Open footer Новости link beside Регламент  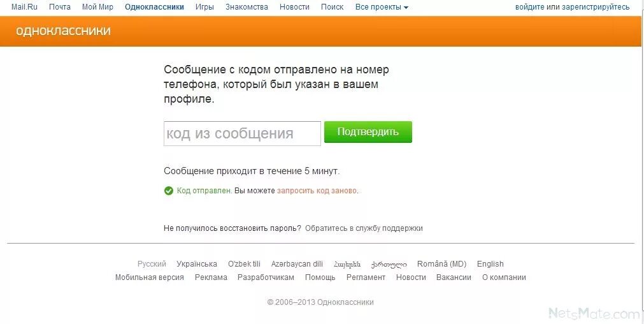[411, 277]
